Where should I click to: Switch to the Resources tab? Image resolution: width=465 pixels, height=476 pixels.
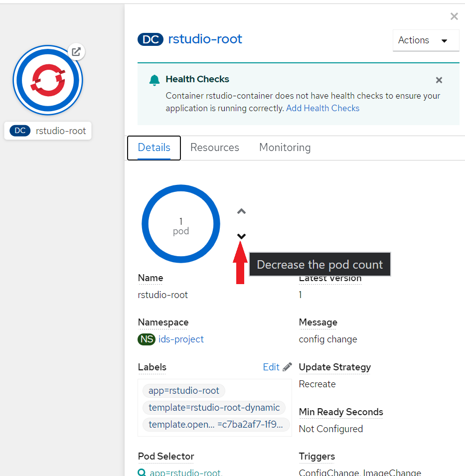click(x=215, y=148)
